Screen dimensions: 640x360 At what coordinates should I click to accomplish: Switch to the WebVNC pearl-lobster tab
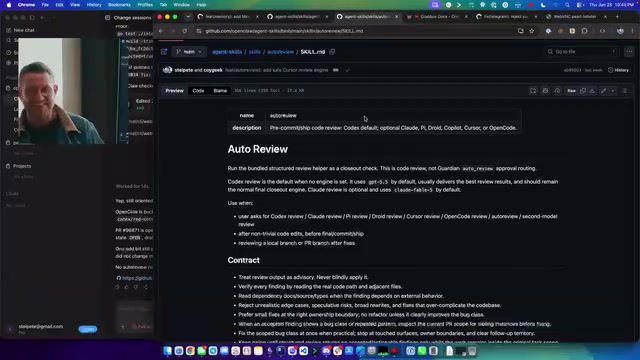(576, 17)
